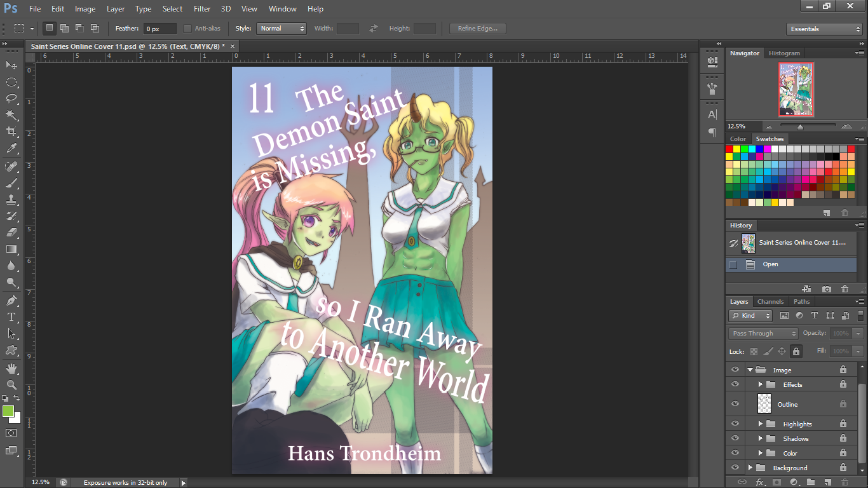Open the Essentials workspace dropdown
This screenshot has height=488, width=868.
coord(824,29)
